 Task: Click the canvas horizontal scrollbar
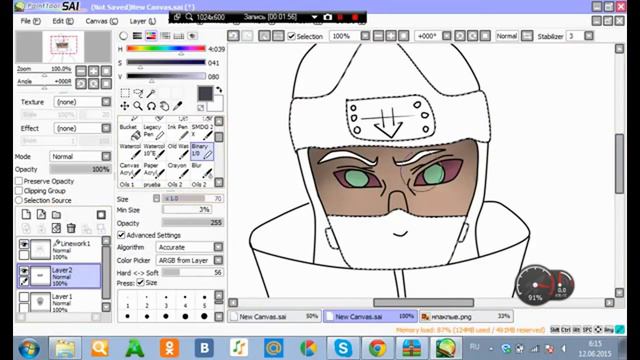(424, 302)
